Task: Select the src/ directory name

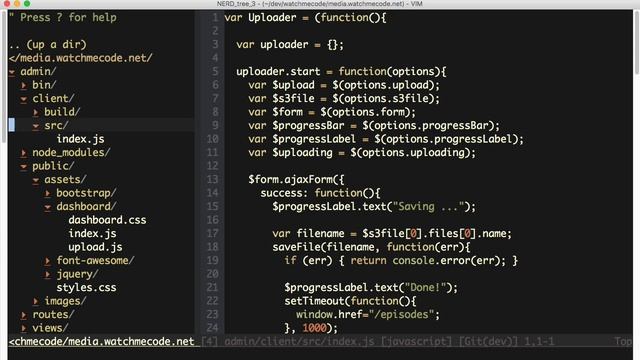Action: click(x=56, y=125)
